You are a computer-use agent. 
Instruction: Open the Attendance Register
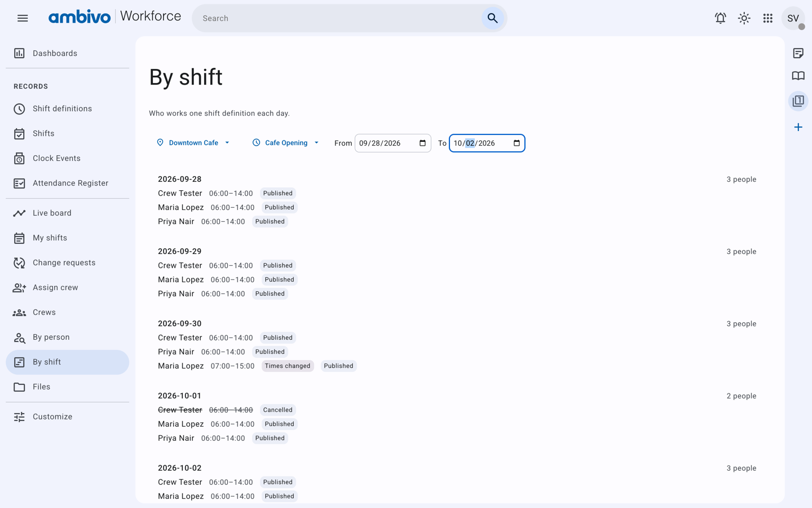[68, 183]
